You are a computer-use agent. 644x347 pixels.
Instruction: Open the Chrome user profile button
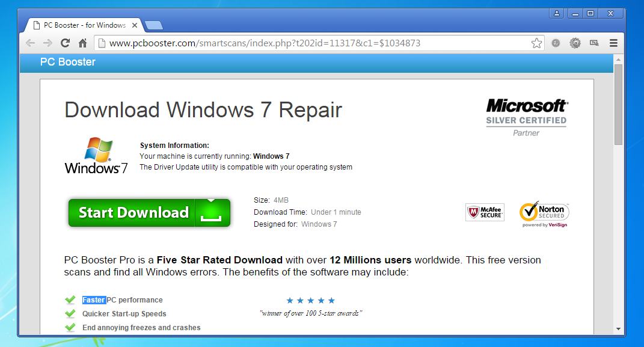557,14
